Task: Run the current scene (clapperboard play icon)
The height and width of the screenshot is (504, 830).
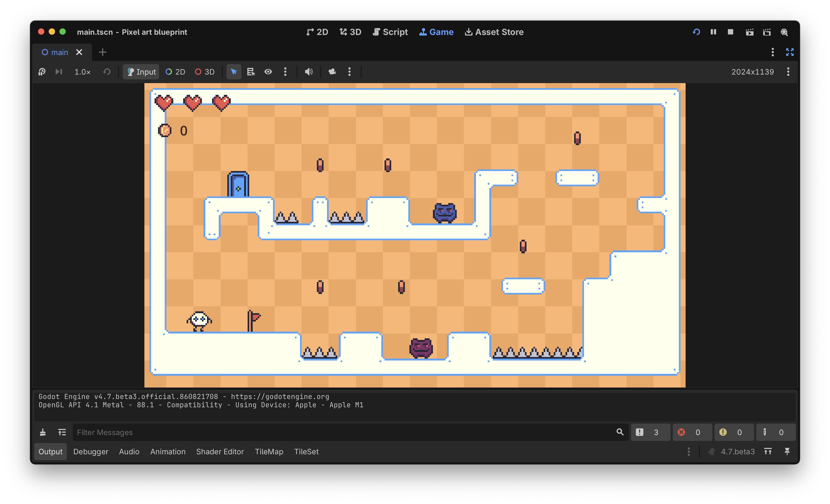Action: (749, 32)
